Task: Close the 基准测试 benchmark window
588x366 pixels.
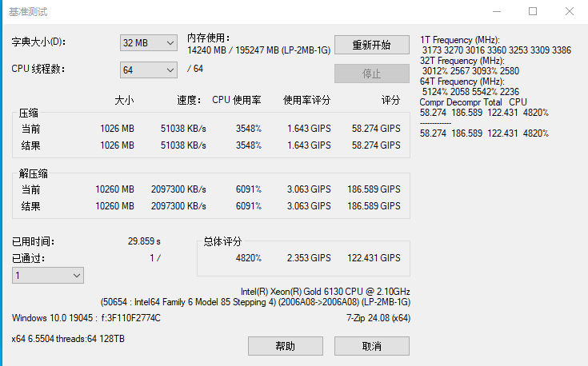Action: (x=569, y=11)
